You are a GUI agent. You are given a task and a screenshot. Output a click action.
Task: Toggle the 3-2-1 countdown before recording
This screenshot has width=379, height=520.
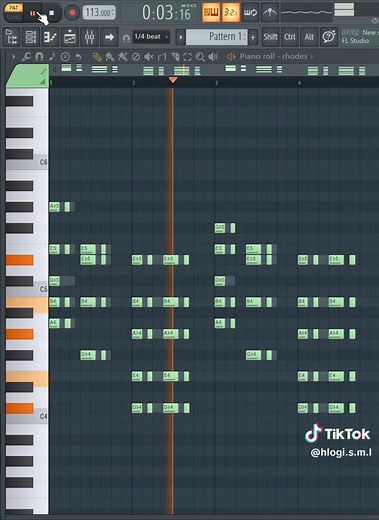pos(231,12)
